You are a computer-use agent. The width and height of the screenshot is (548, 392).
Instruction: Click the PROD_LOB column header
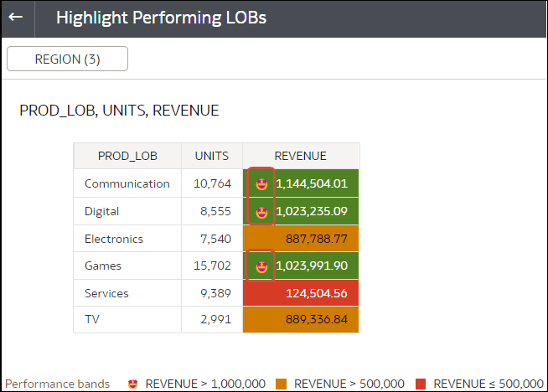127,156
